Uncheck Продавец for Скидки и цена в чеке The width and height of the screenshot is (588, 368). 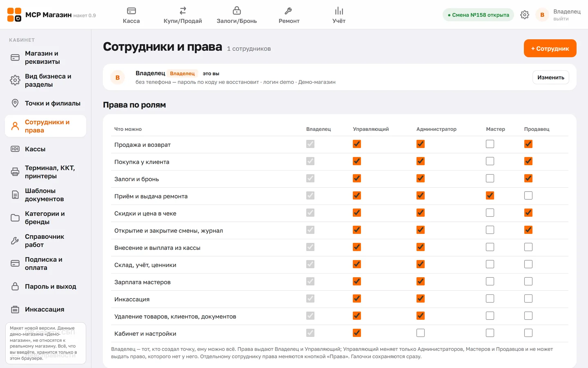[x=528, y=213]
